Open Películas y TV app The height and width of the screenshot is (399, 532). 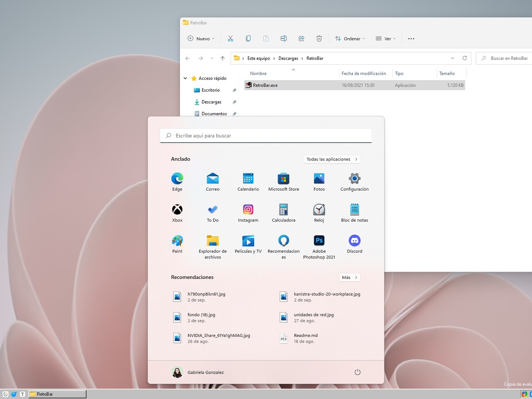tap(248, 244)
